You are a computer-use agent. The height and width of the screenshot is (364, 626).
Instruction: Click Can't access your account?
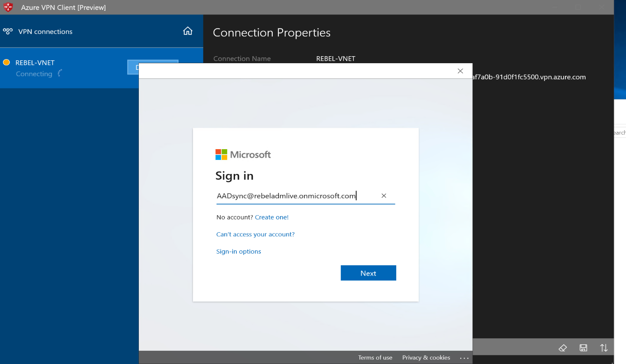tap(255, 234)
